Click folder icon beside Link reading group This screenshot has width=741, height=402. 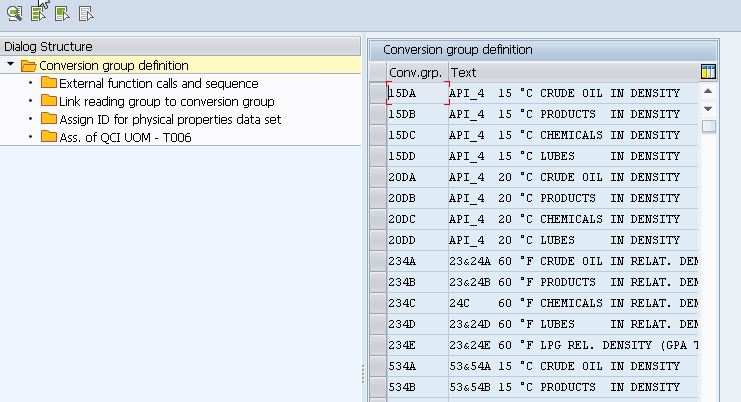click(x=49, y=101)
